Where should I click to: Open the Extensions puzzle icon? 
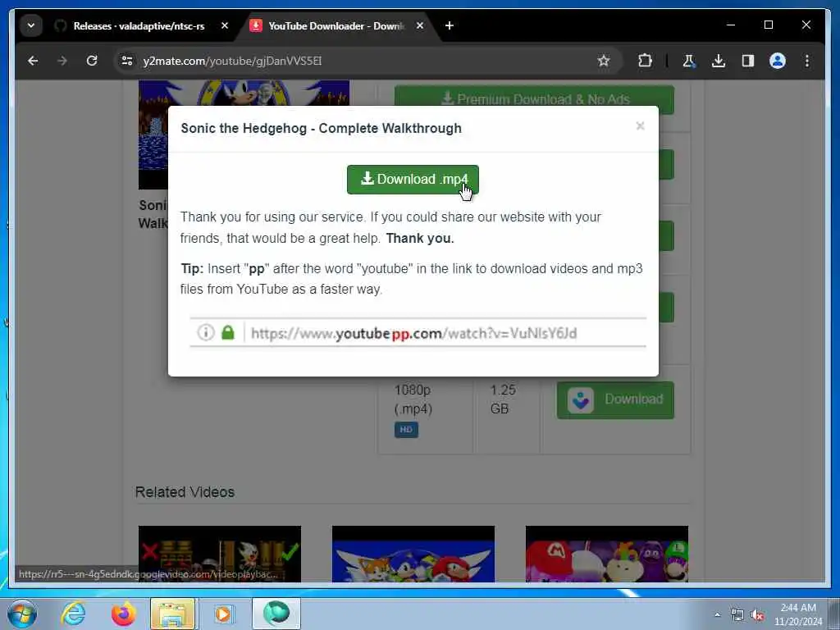pos(645,61)
